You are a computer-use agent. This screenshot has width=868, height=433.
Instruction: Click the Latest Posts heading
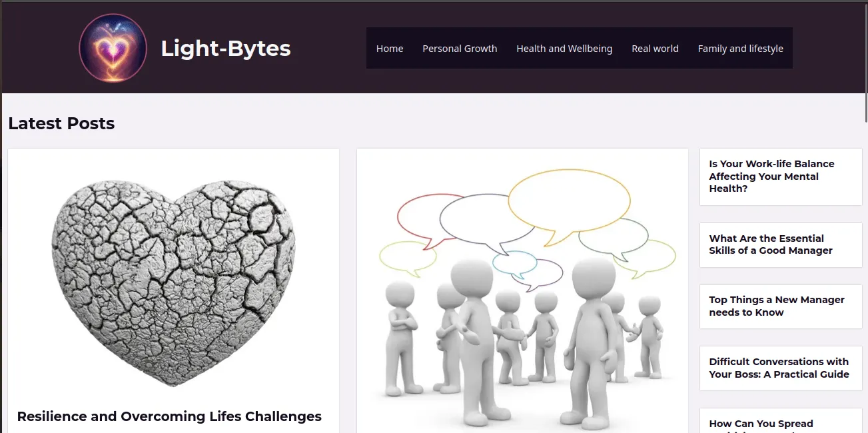61,123
